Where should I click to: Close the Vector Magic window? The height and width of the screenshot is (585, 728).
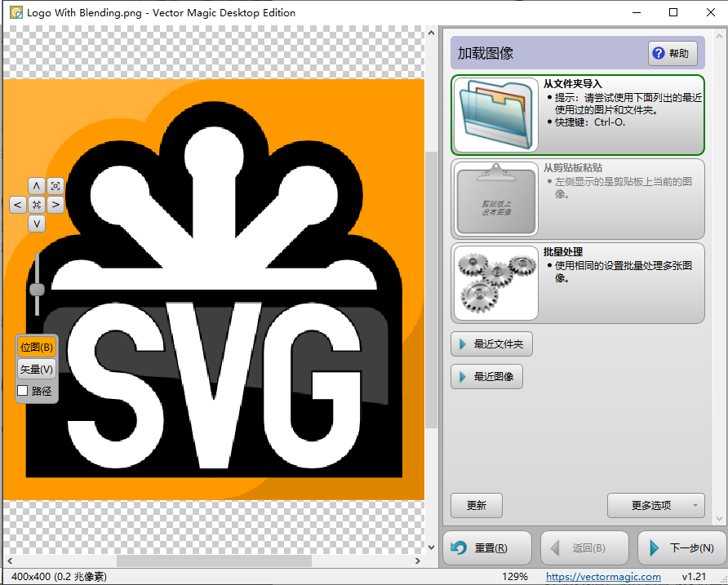pyautogui.click(x=710, y=12)
